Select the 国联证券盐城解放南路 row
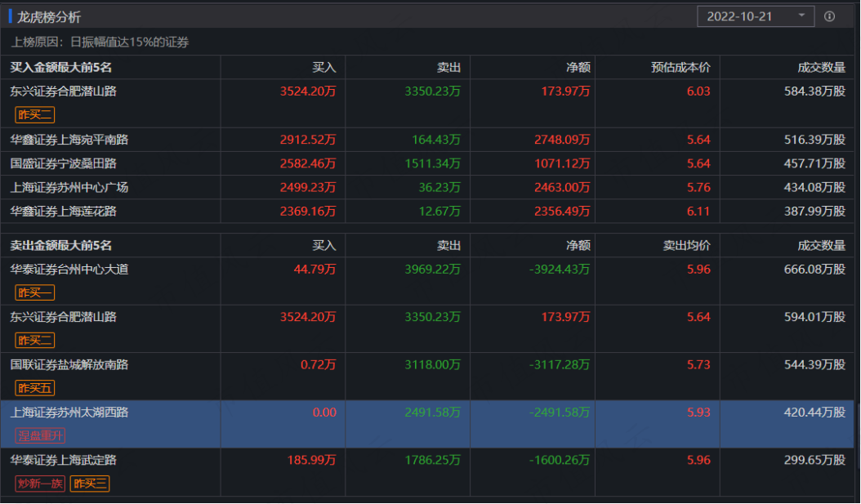Viewport: 861px width, 504px height. 427,377
